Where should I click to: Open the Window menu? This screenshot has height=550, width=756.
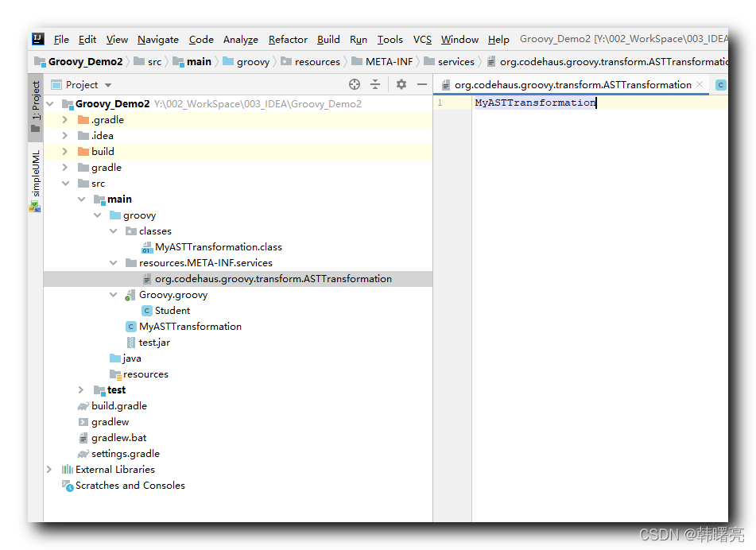click(459, 40)
